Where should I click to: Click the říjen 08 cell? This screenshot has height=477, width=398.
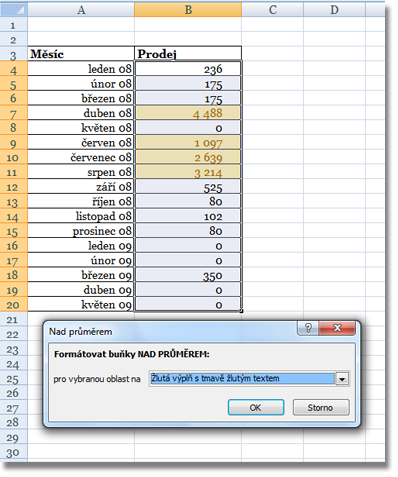tap(81, 201)
